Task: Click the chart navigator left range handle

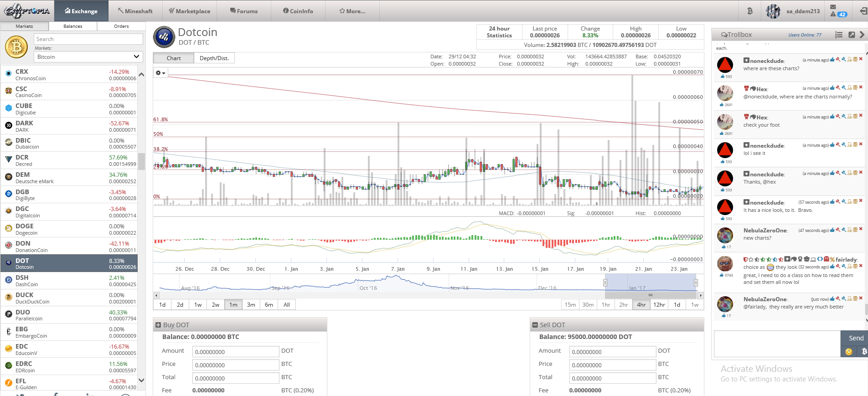Action: click(x=605, y=283)
